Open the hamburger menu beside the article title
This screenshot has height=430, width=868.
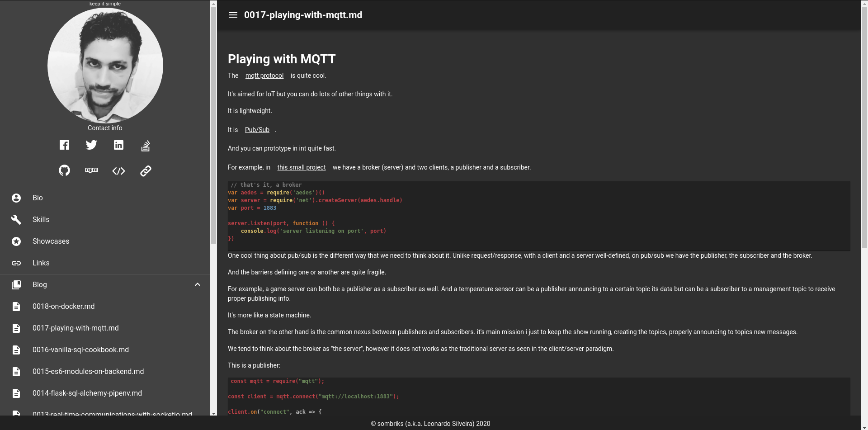coord(233,15)
